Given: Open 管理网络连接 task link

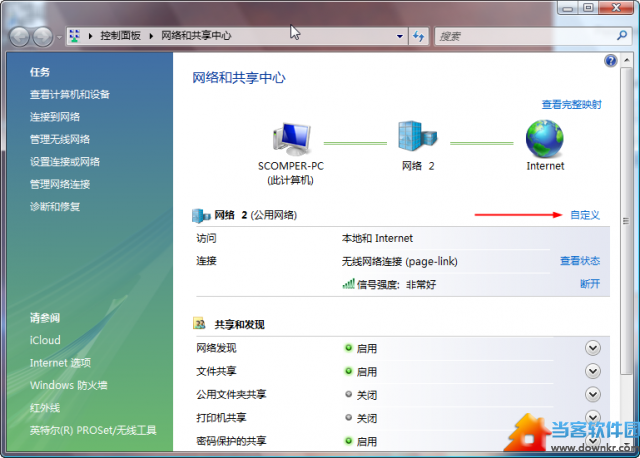Looking at the screenshot, I should (x=60, y=185).
